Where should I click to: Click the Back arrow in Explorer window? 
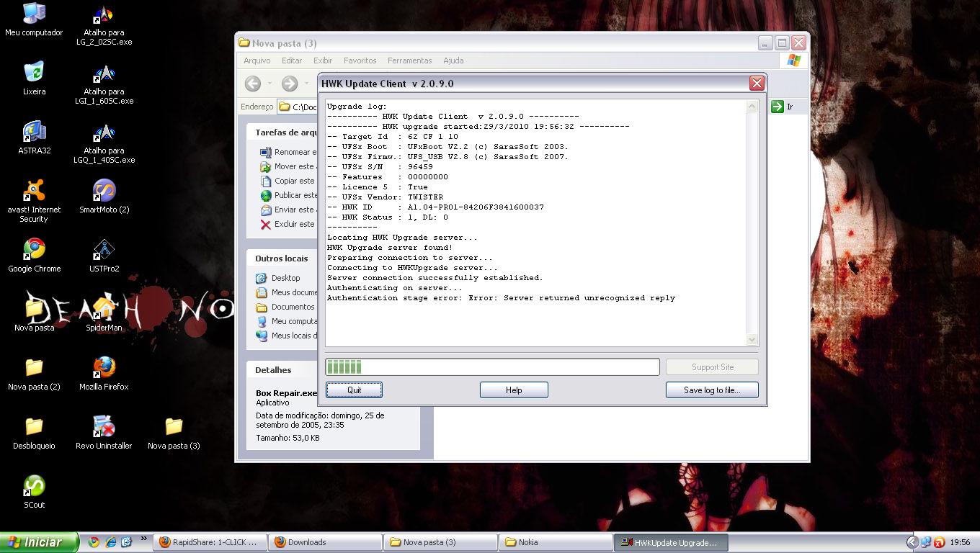253,84
